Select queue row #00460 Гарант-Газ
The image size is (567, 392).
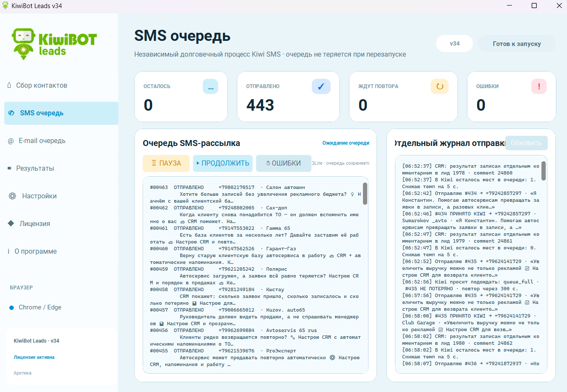256,255
